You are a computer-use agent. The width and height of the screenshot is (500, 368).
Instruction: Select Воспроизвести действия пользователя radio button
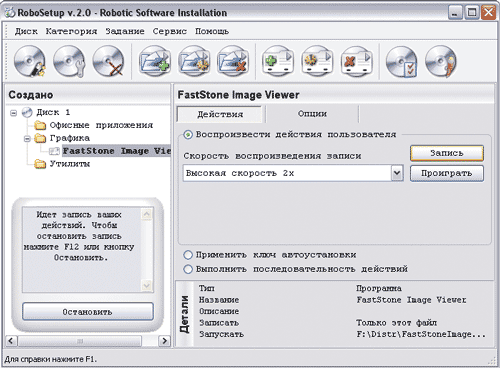188,135
